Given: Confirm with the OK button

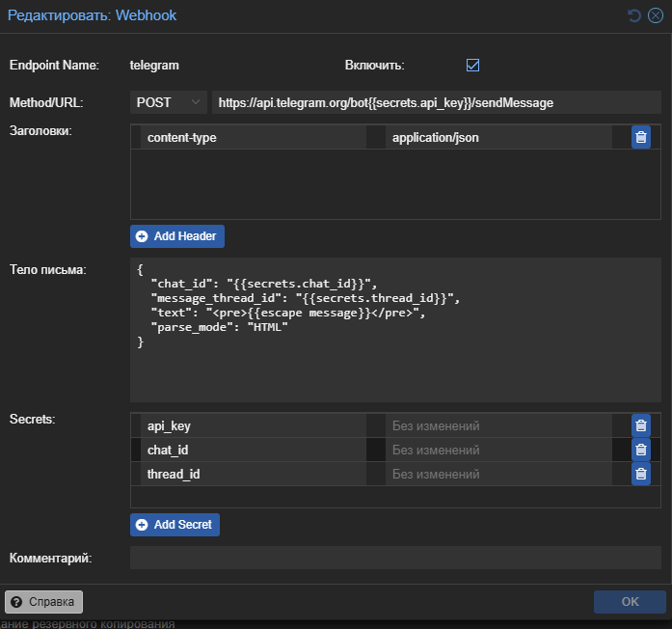Looking at the screenshot, I should coord(630,602).
